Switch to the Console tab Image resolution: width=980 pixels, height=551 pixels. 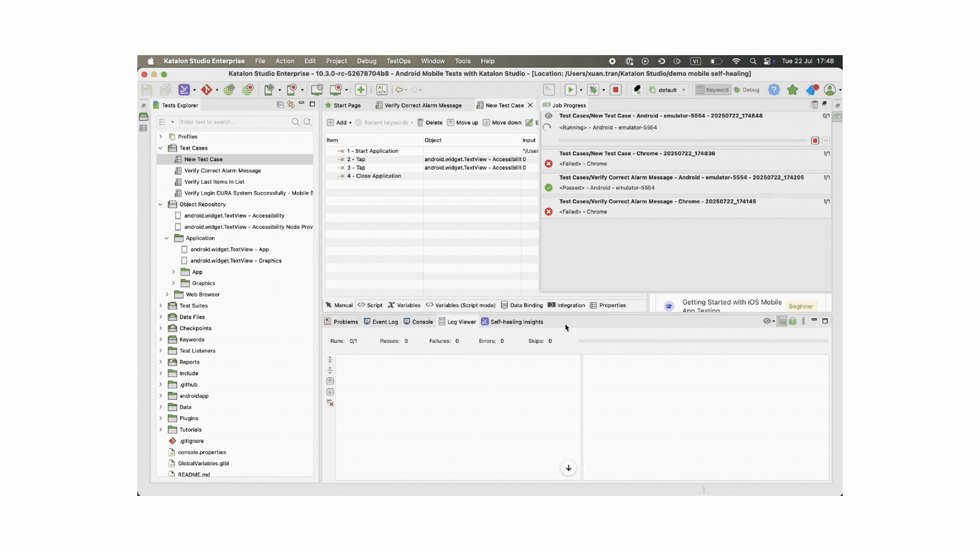(418, 322)
